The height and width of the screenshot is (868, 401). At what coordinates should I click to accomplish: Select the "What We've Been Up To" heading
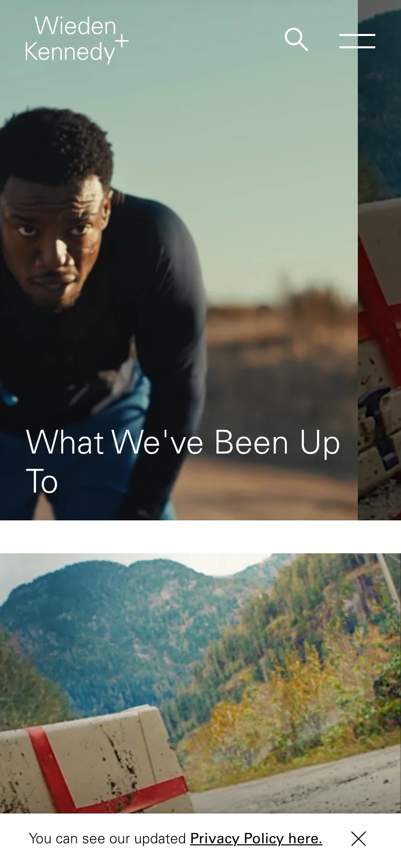pos(183,462)
